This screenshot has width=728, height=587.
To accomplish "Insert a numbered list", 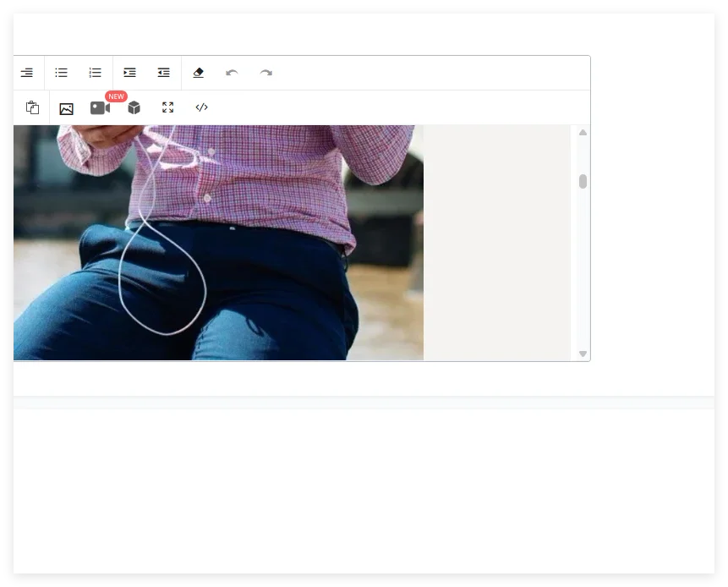I will coord(96,73).
